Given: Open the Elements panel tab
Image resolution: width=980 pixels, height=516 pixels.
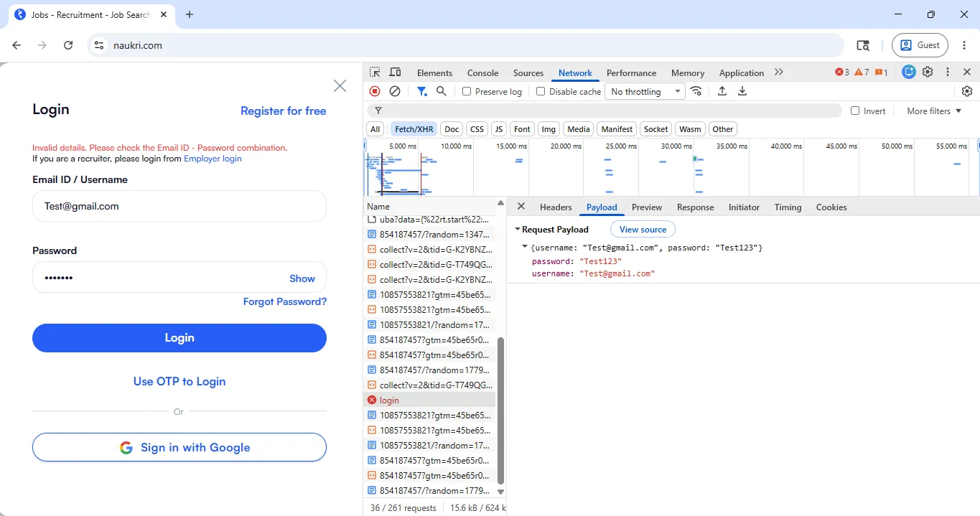Looking at the screenshot, I should coord(434,72).
